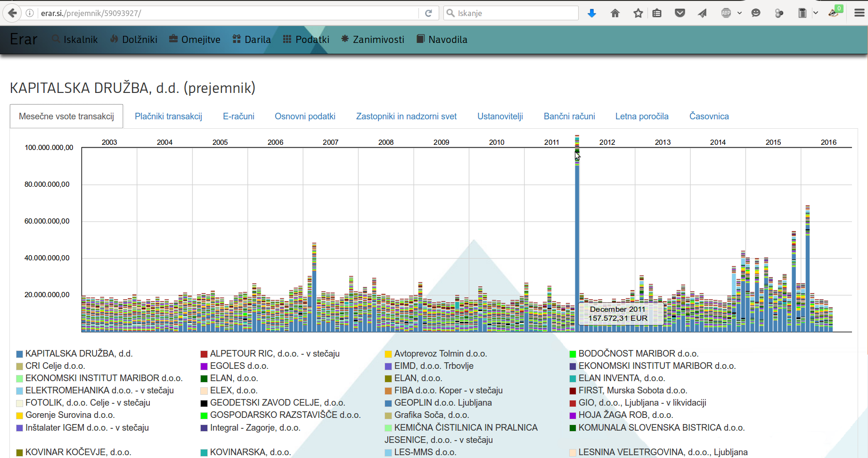Click the clipboard extension icon in toolbar
868x458 pixels.
coord(802,13)
